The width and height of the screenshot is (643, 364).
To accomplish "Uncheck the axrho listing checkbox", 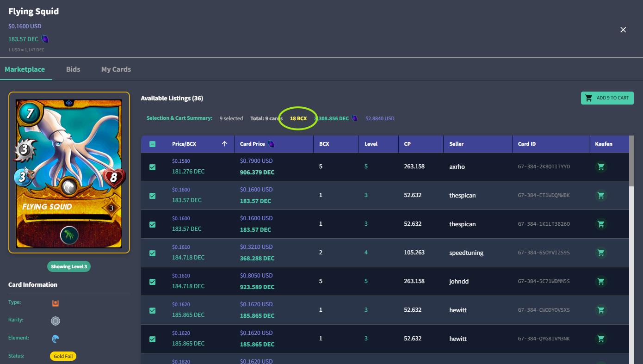I will click(x=153, y=167).
